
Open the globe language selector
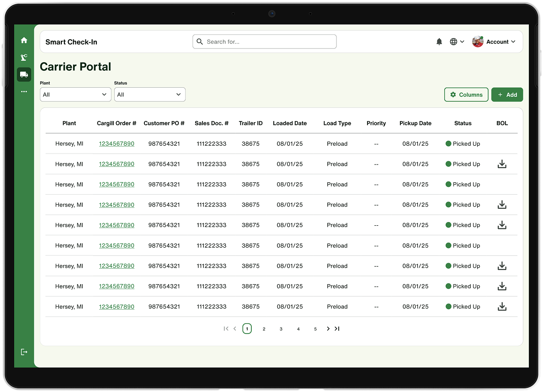(x=457, y=42)
